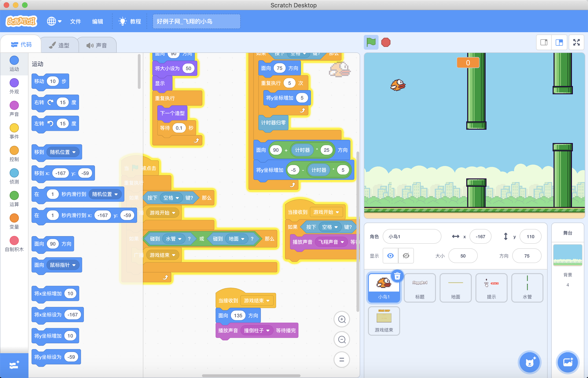Image resolution: width=588 pixels, height=378 pixels.
Task: Expand the 面向 鼠标指针 dropdown
Action: [x=63, y=265]
